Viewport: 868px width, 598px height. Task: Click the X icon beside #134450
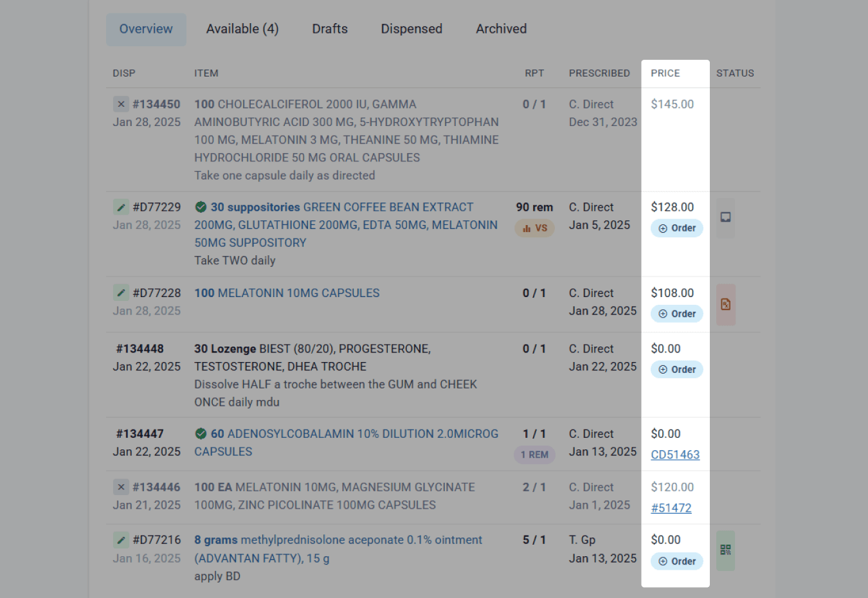[121, 104]
